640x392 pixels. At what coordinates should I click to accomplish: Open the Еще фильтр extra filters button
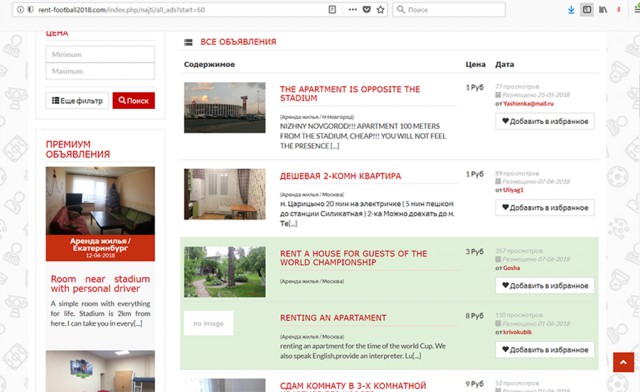pyautogui.click(x=77, y=100)
